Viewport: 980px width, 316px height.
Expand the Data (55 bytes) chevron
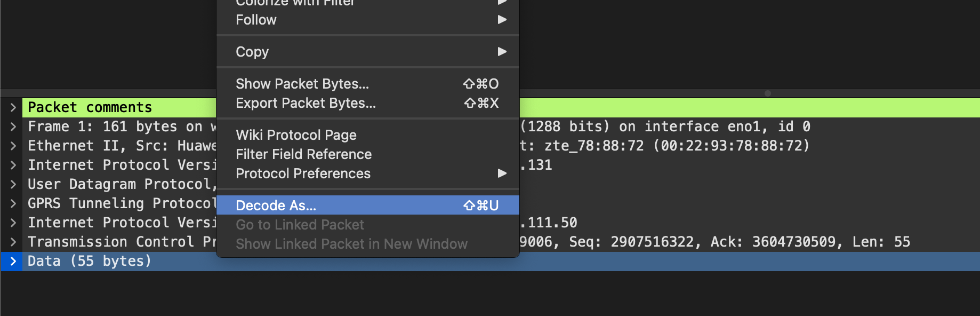click(x=13, y=261)
